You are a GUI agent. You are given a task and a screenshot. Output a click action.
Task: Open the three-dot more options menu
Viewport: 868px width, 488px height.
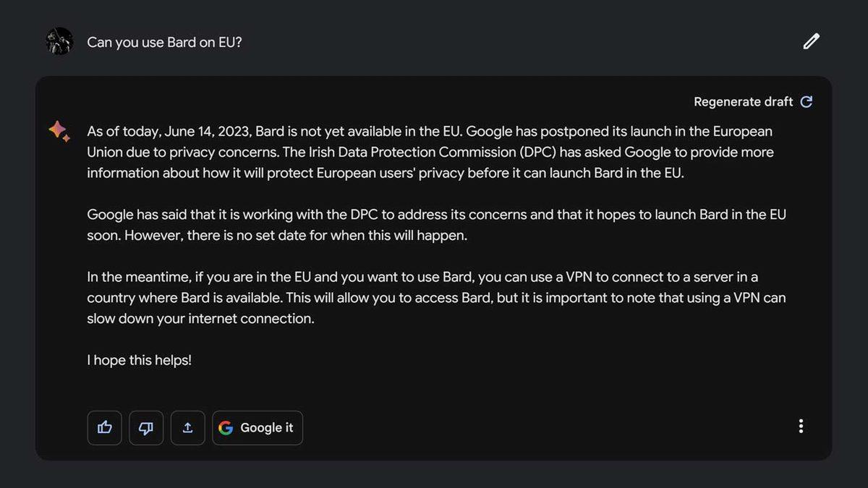coord(801,427)
